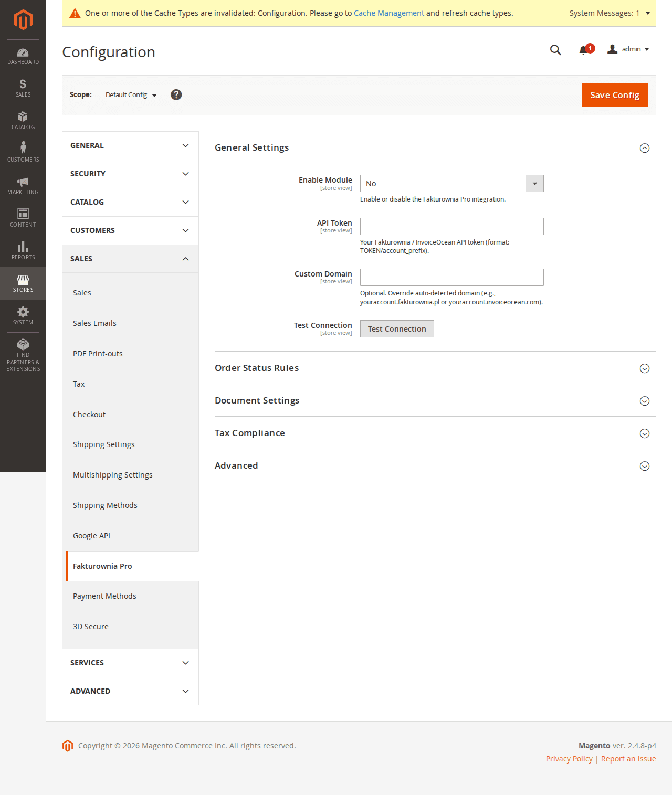672x795 pixels.
Task: Open the Dashboard from the sidebar
Action: pos(23,55)
